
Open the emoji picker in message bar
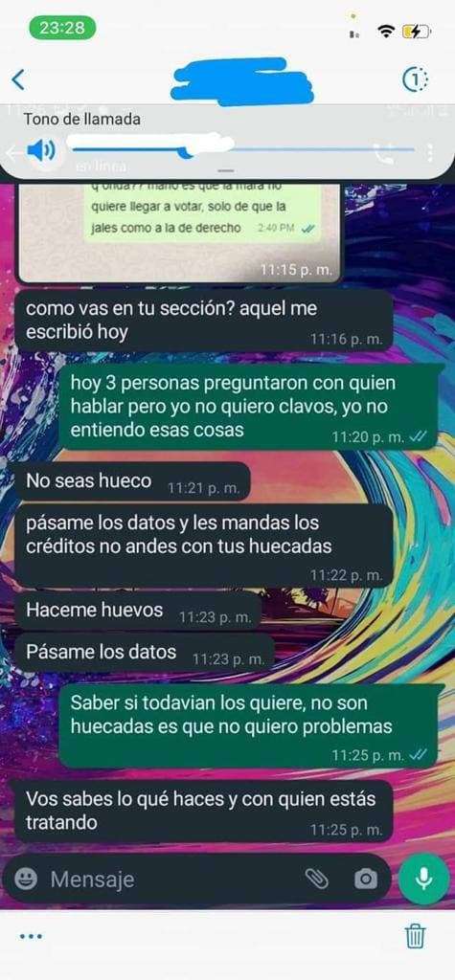[x=26, y=880]
